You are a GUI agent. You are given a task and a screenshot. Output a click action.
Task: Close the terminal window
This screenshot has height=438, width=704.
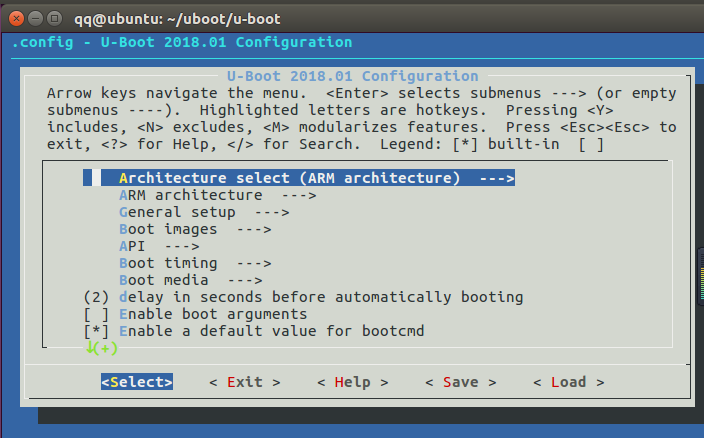pos(17,18)
